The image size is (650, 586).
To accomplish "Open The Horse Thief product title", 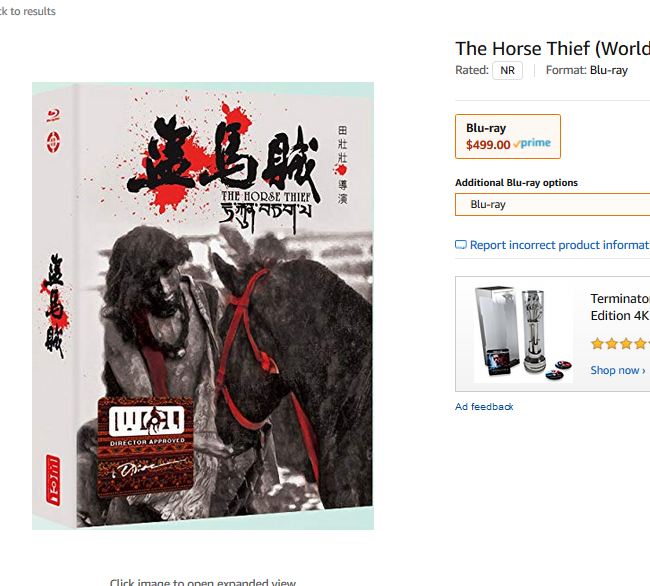I will click(x=553, y=49).
